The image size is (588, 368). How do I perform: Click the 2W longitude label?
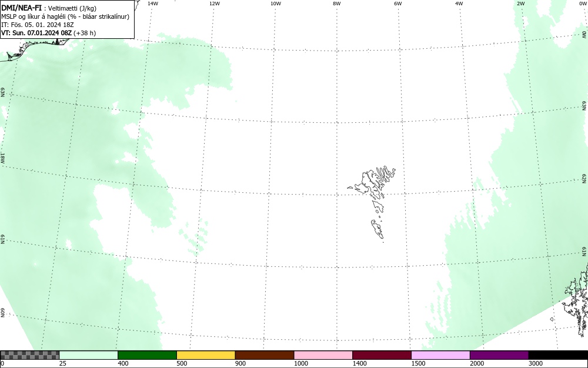coord(521,4)
